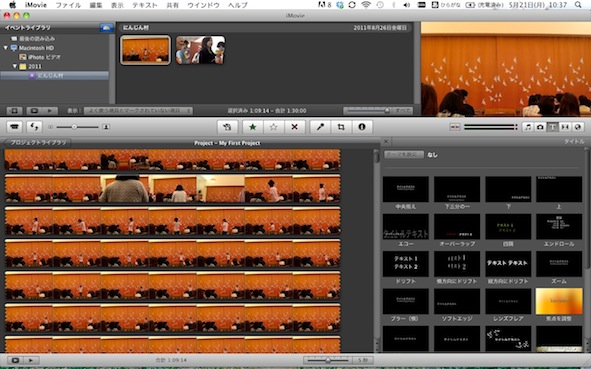Show the photo browser camera icon
Image resolution: width=591 pixels, height=369 pixels.
540,127
